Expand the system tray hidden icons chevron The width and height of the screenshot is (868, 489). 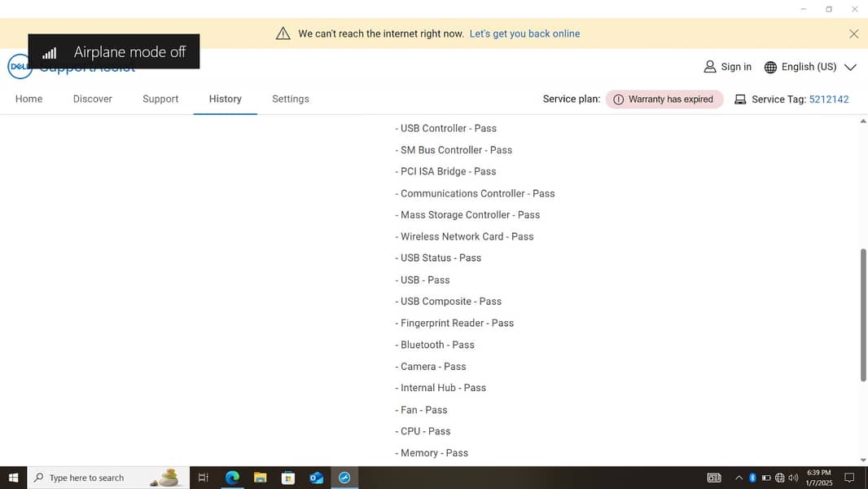(739, 478)
